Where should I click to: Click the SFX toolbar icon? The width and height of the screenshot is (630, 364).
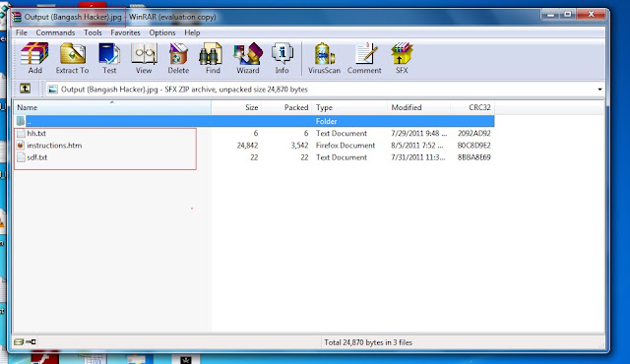(x=402, y=58)
